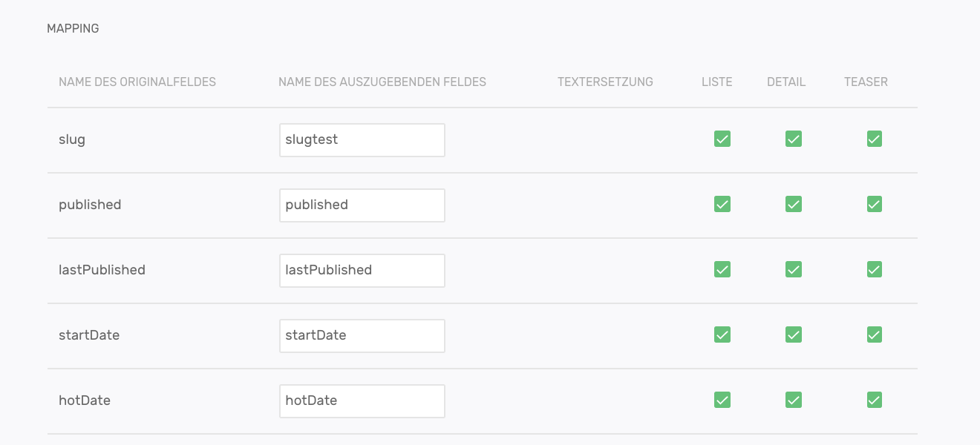Click the slugtest output name field
This screenshot has height=445, width=980.
(362, 140)
